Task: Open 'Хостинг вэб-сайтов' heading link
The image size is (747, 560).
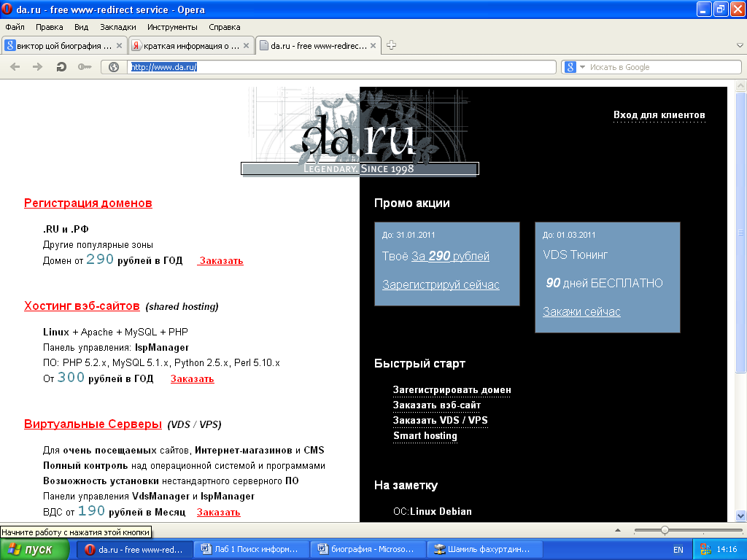Action: click(x=82, y=306)
